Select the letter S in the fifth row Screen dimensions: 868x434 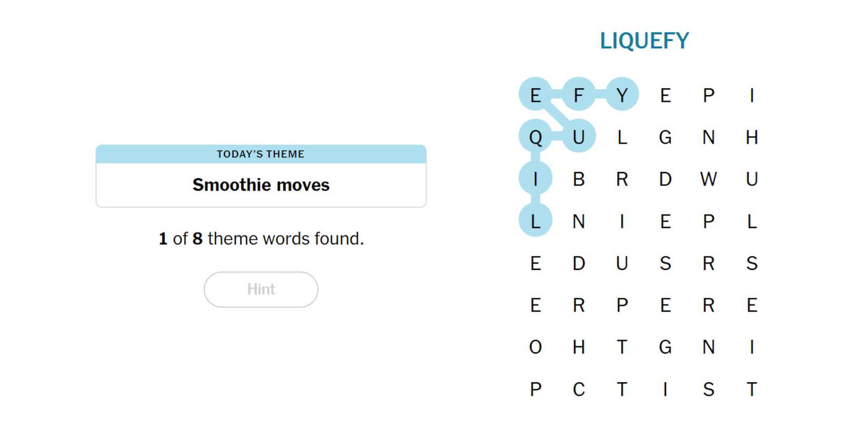coord(665,264)
